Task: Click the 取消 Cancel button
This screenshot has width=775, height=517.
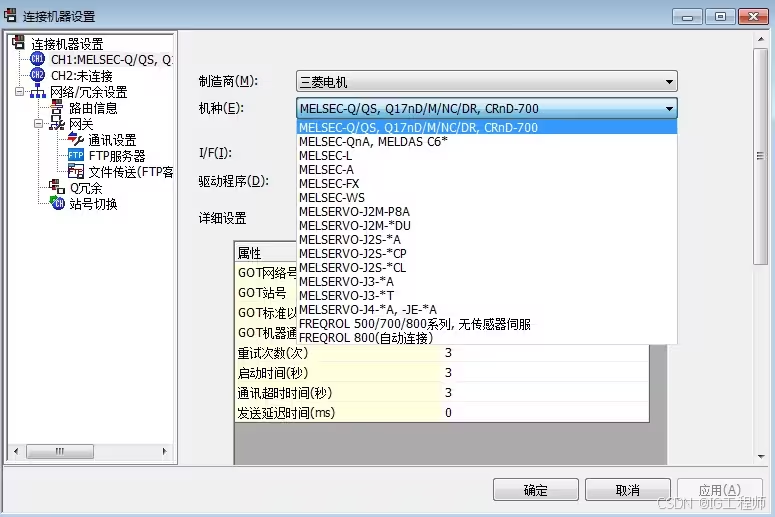Action: (x=628, y=490)
